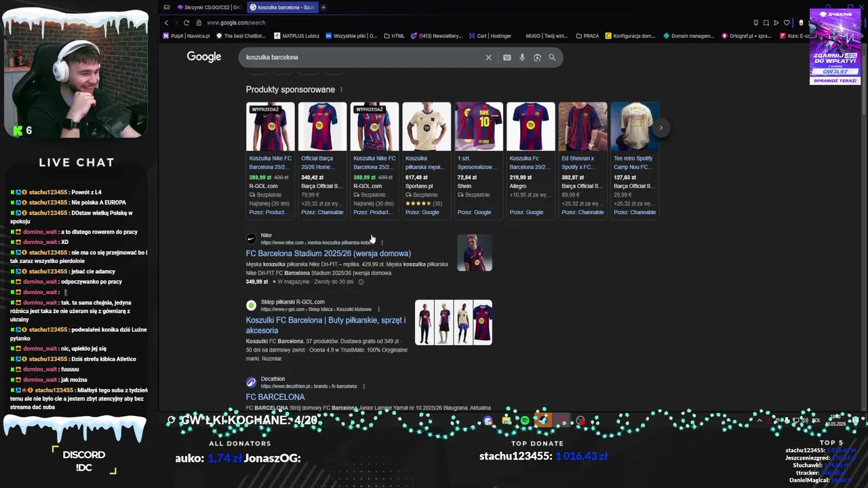Open the (1413) Newslettery bookmark
Viewport: 868px width, 488px height.
(x=437, y=36)
